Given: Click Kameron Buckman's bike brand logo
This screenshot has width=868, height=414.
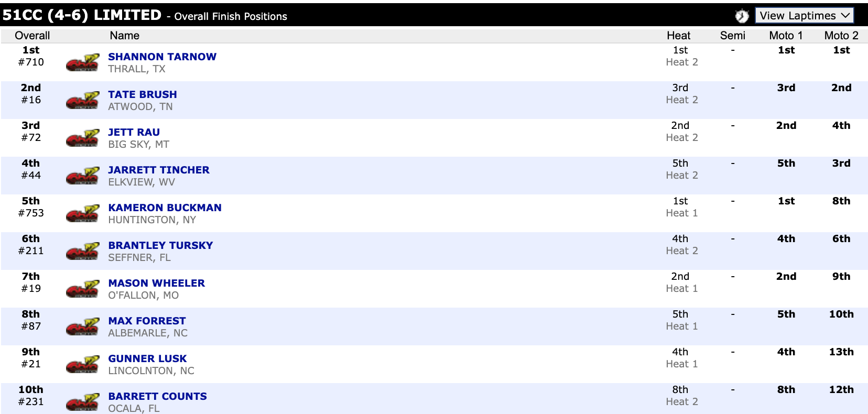Looking at the screenshot, I should point(82,214).
